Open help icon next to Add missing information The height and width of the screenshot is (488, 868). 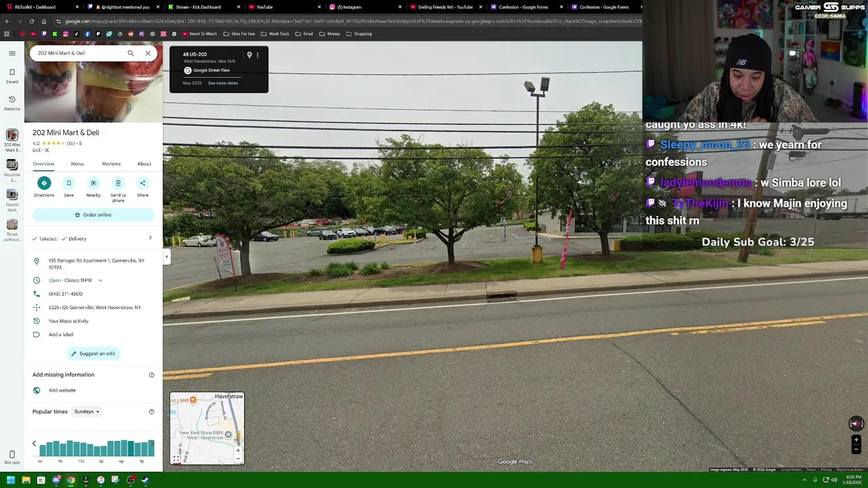click(151, 375)
